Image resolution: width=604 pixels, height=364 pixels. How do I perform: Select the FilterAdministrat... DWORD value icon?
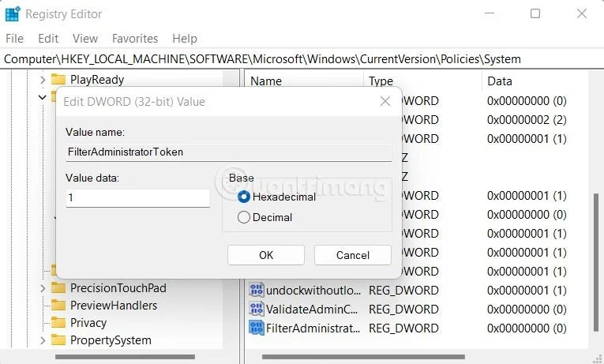click(256, 328)
